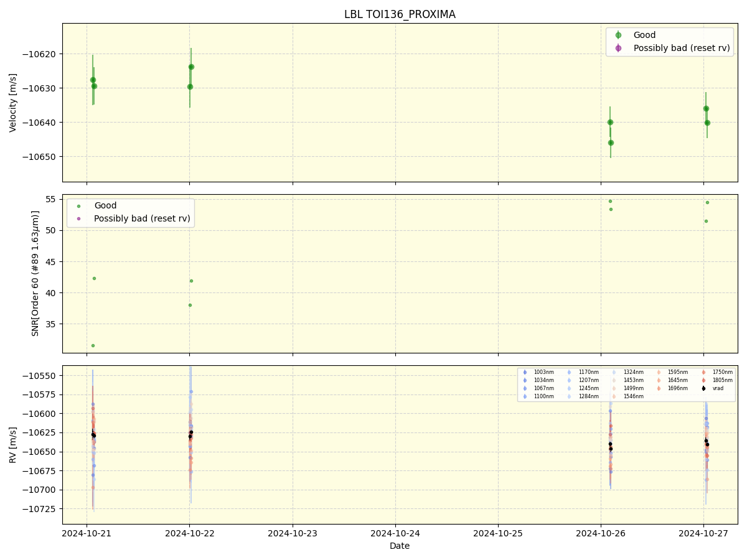Click the 2024-10-27 date tick label
747x560 pixels.
pyautogui.click(x=703, y=533)
